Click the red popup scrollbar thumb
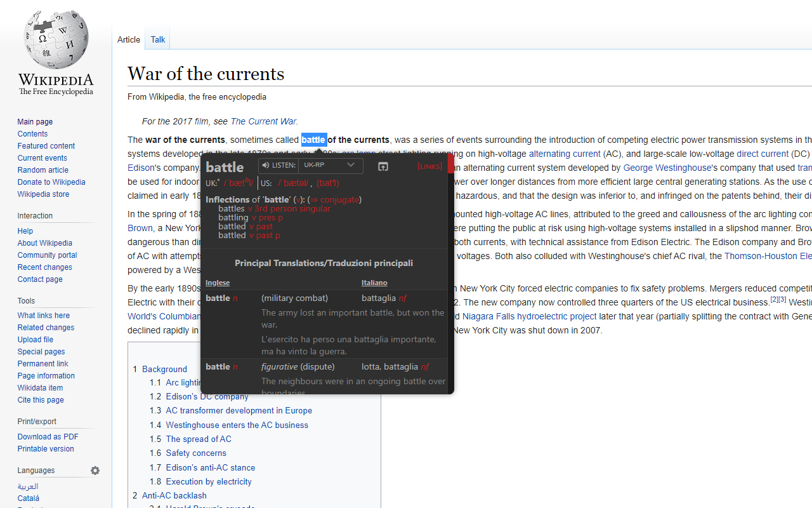 pyautogui.click(x=450, y=163)
